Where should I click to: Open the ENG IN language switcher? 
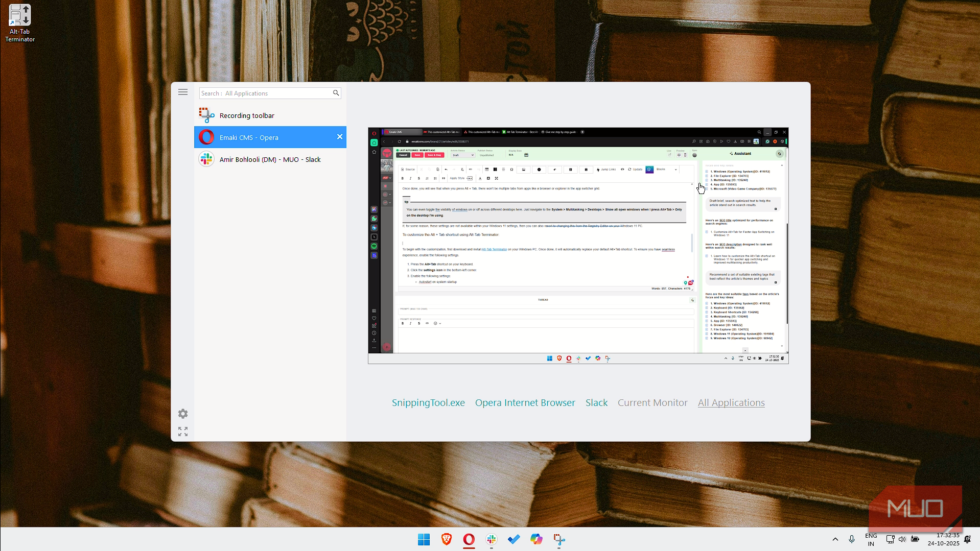[x=871, y=539]
